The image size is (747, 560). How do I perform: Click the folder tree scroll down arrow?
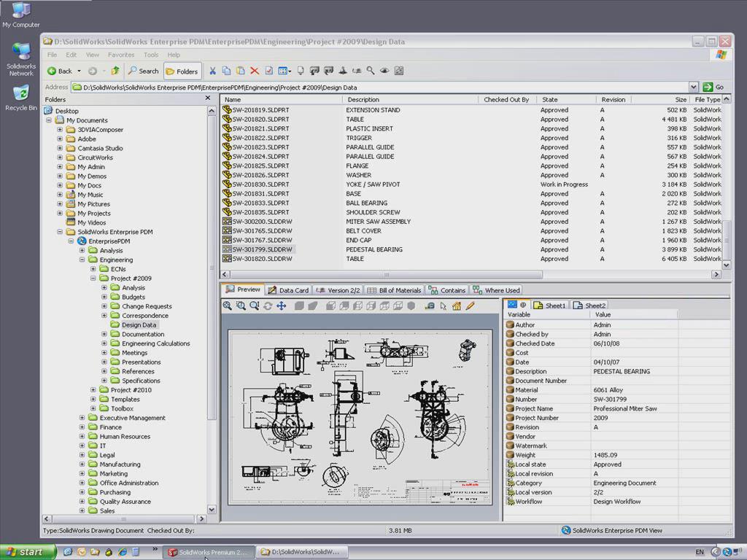coord(212,510)
